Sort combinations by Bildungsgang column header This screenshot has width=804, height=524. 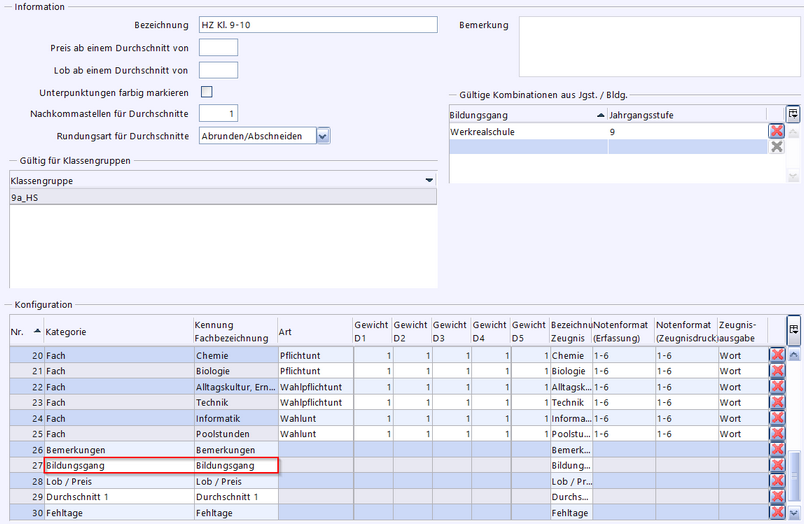tap(520, 115)
